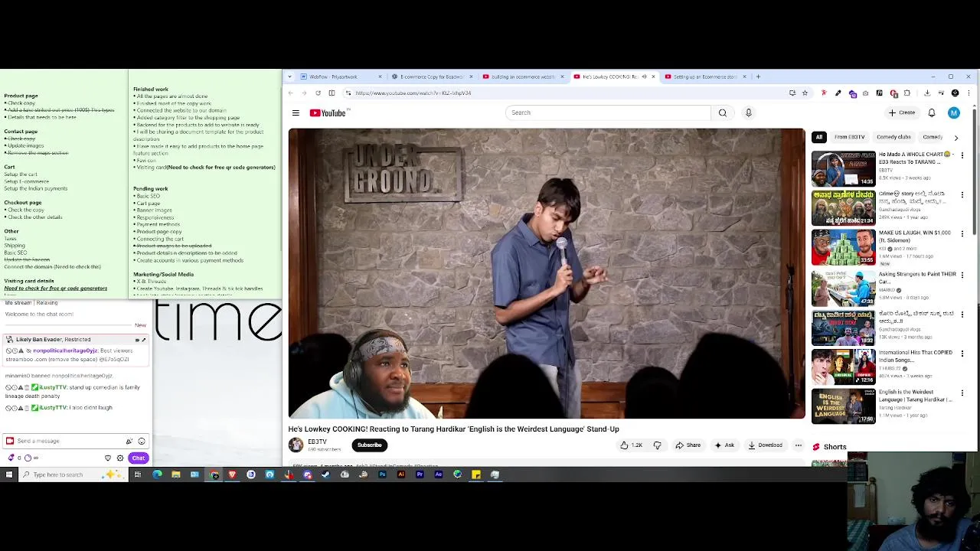Image resolution: width=980 pixels, height=551 pixels.
Task: Click the Create button on YouTube
Action: [902, 112]
